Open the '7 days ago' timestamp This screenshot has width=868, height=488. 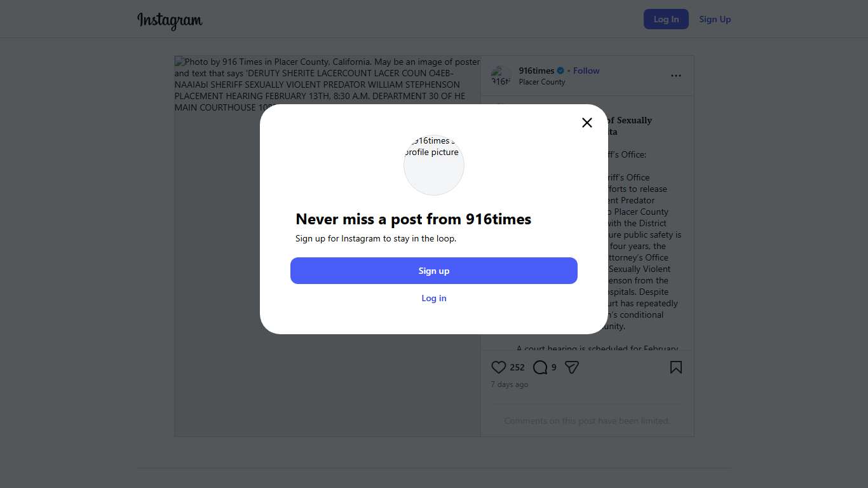(x=510, y=384)
